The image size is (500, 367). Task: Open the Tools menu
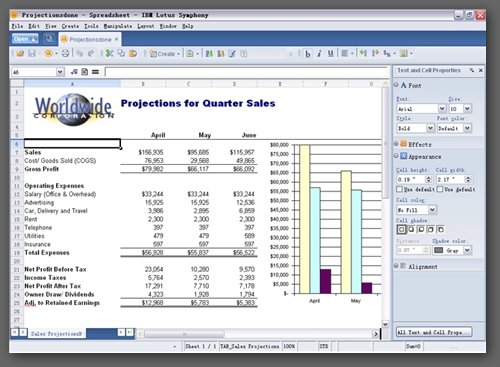pos(91,26)
